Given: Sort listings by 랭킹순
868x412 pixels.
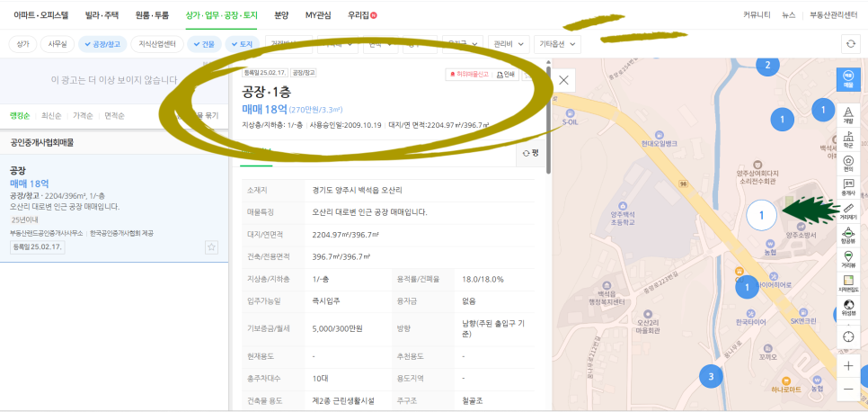Looking at the screenshot, I should [20, 116].
